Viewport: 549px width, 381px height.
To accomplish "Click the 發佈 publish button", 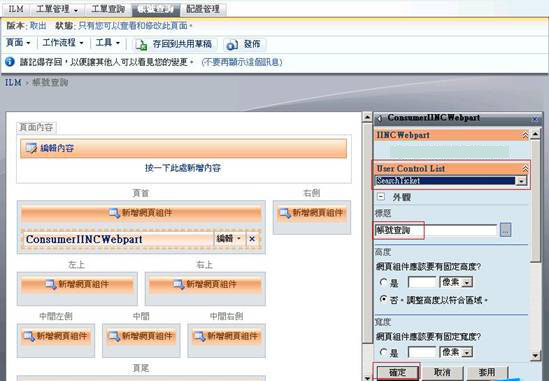I will [x=244, y=44].
